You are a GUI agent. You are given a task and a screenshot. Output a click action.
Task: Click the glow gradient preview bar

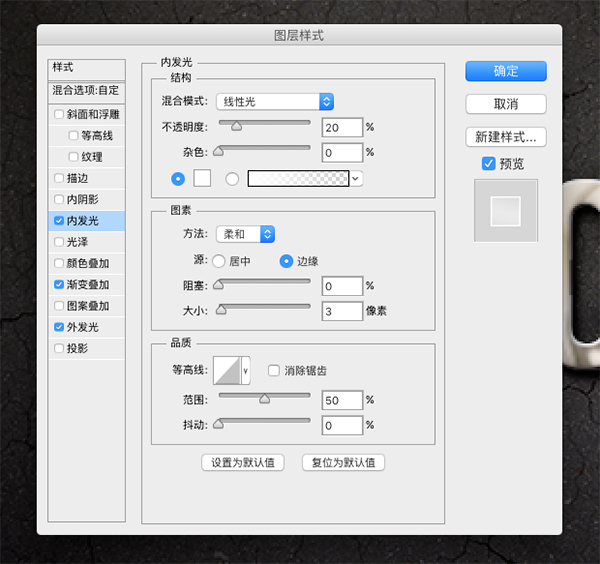coord(298,178)
